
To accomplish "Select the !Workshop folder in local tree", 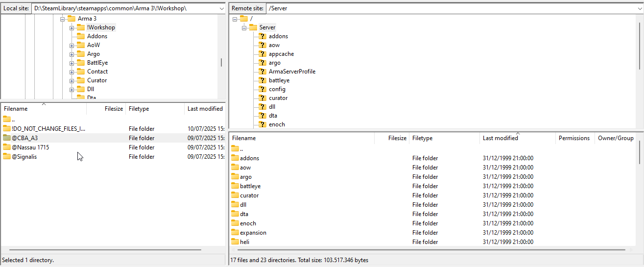I will [101, 27].
